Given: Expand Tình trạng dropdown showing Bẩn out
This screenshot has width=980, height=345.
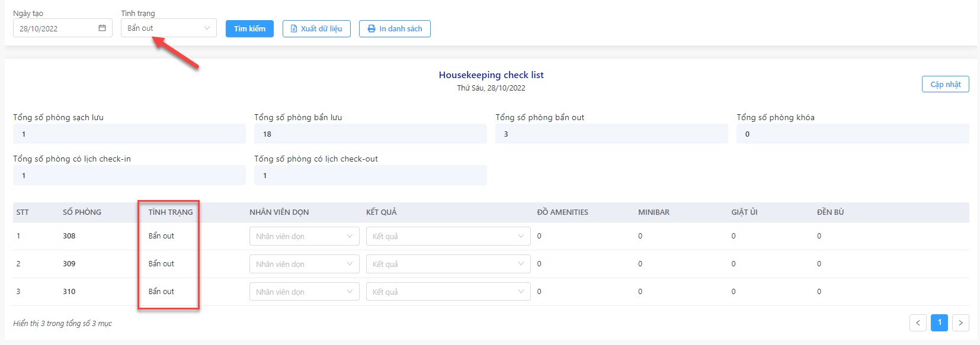Looking at the screenshot, I should pos(169,28).
